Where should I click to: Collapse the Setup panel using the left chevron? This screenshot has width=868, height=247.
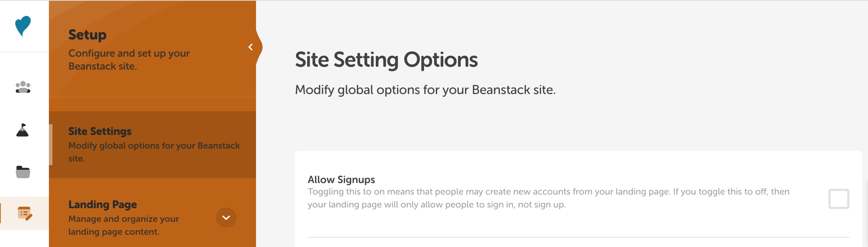coord(251,47)
